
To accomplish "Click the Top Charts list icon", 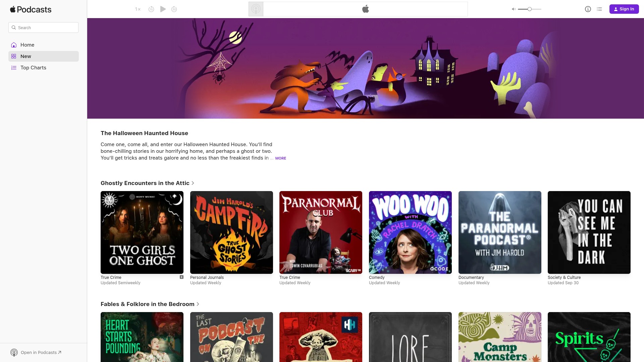I will click(x=14, y=68).
